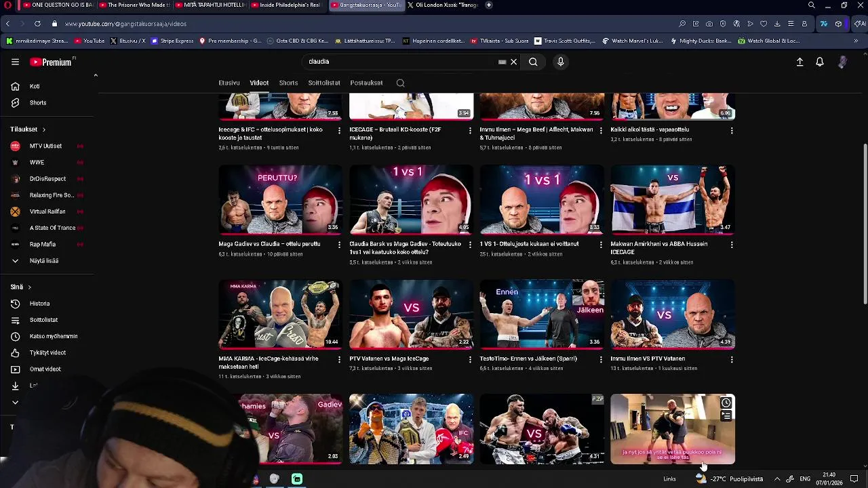The image size is (868, 488).
Task: Open the create/upload icon in the YouTube header
Action: click(800, 62)
